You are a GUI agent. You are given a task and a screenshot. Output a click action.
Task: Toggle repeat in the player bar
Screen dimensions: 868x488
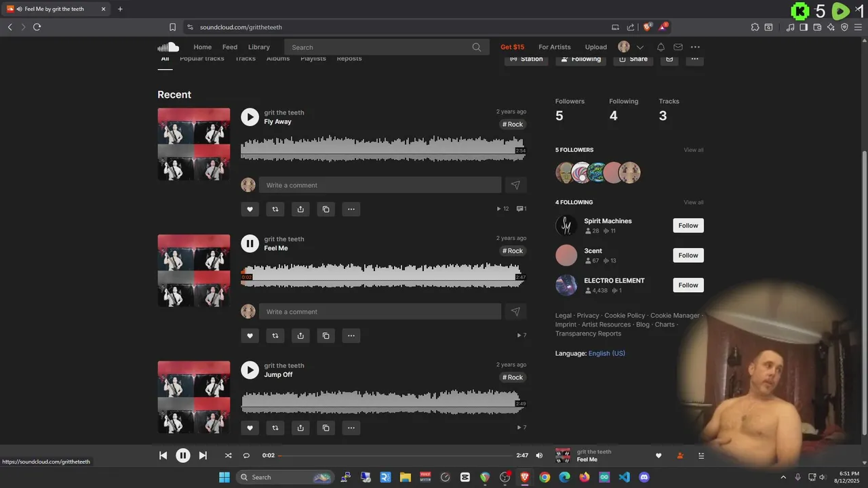coord(246,455)
